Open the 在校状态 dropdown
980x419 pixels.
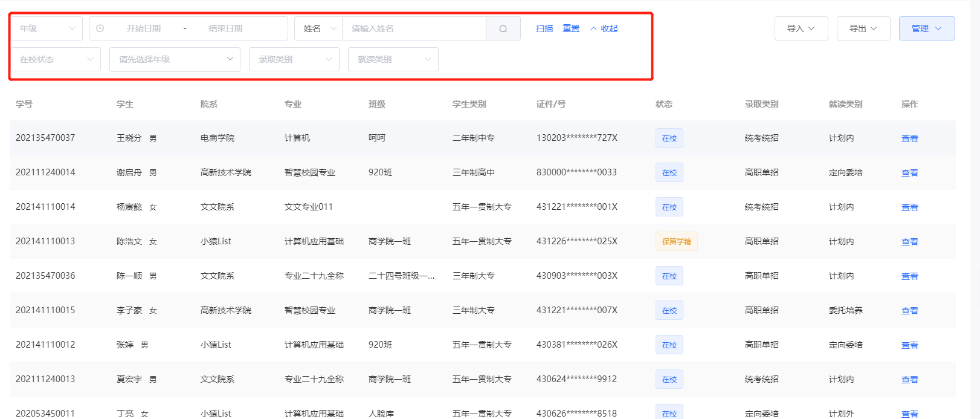(x=56, y=59)
